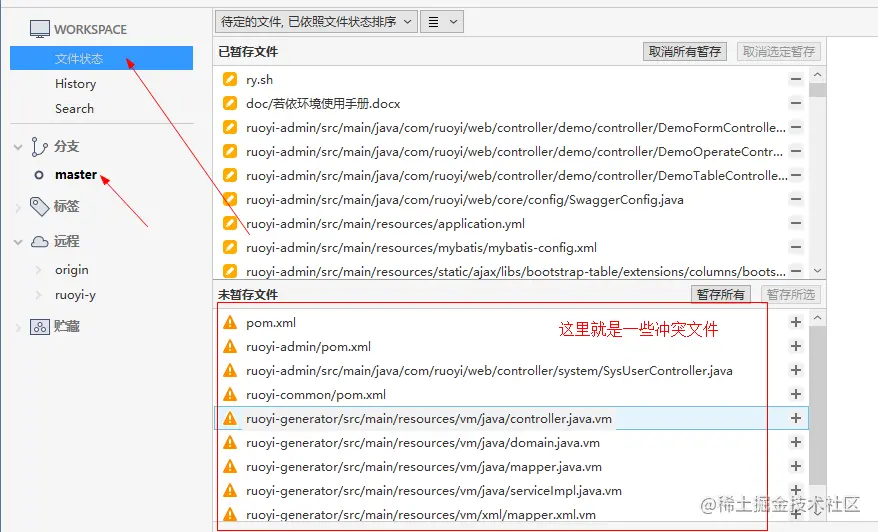Screen dimensions: 878x532
Task: Unstage DemoFormController with its minus button
Action: click(796, 128)
